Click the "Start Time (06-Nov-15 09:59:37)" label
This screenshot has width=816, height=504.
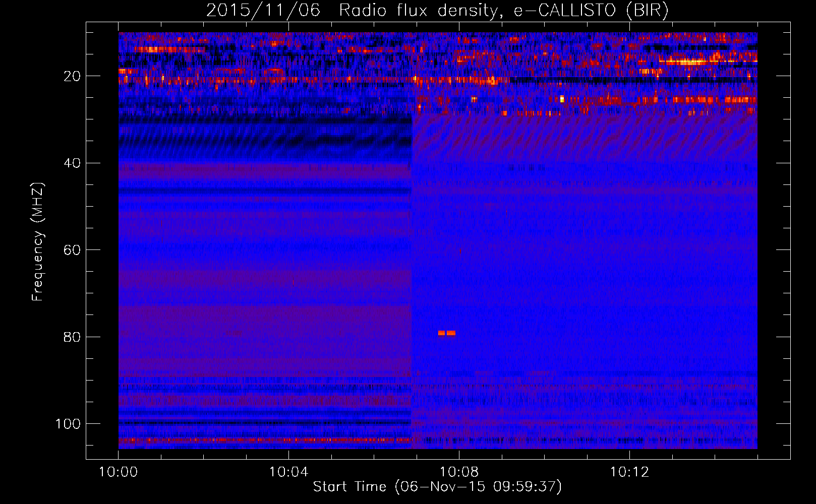(437, 487)
